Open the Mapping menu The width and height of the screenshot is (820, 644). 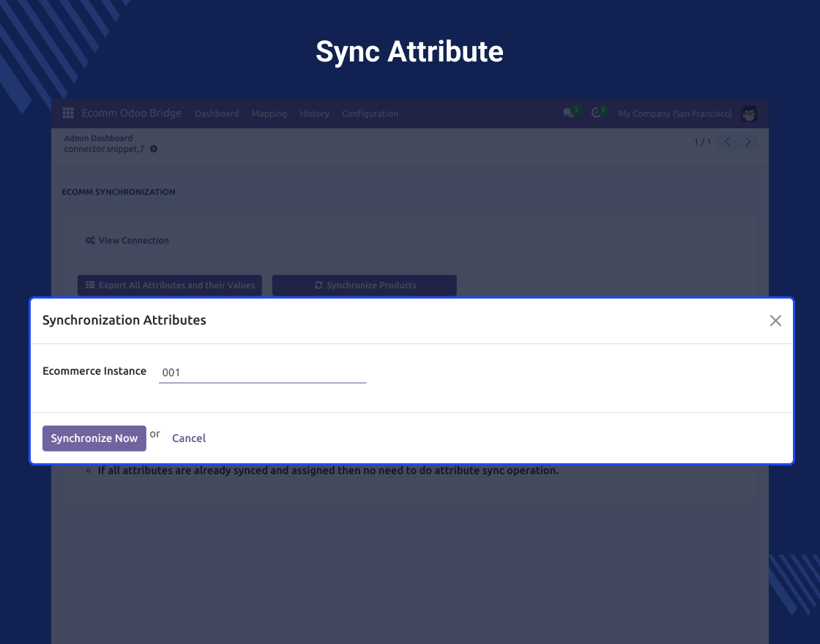pos(269,113)
